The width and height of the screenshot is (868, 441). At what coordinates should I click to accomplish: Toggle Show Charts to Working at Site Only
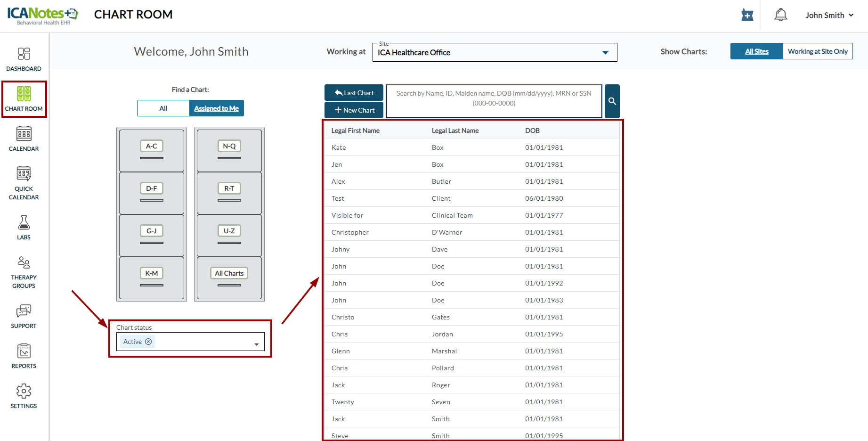pos(817,51)
